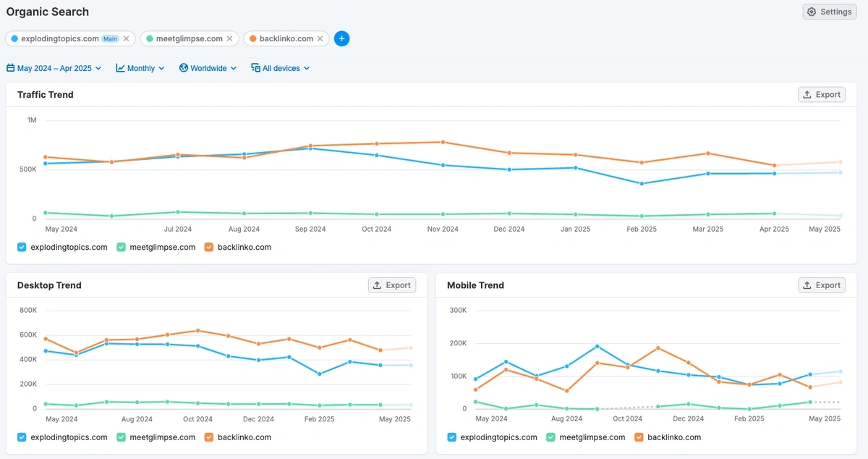The width and height of the screenshot is (868, 459).
Task: Uncheck explodingtopics.com in the Traffic Trend legend
Action: point(21,247)
